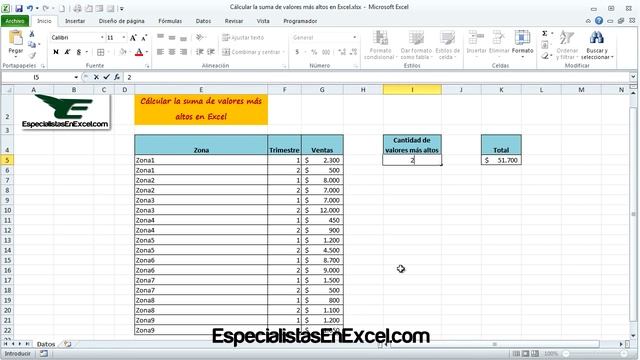Click Fuente group dialog launcher
Image resolution: width=640 pixels, height=360 pixels.
point(147,66)
